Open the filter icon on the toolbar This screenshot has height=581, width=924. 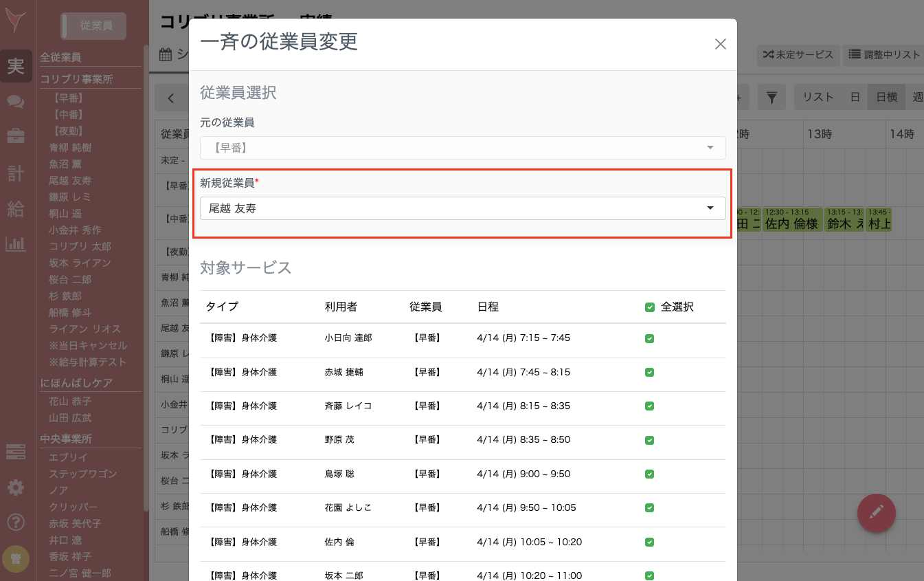click(x=771, y=97)
